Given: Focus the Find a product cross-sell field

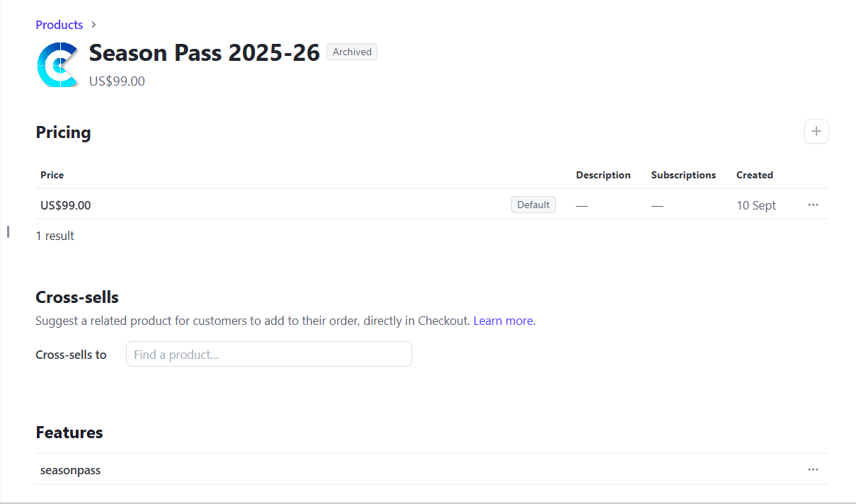Looking at the screenshot, I should [268, 354].
